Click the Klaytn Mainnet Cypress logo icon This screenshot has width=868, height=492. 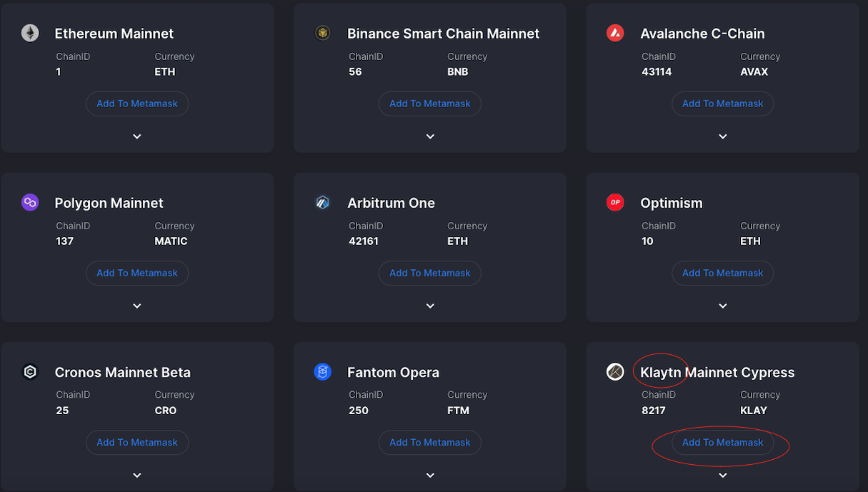tap(615, 371)
